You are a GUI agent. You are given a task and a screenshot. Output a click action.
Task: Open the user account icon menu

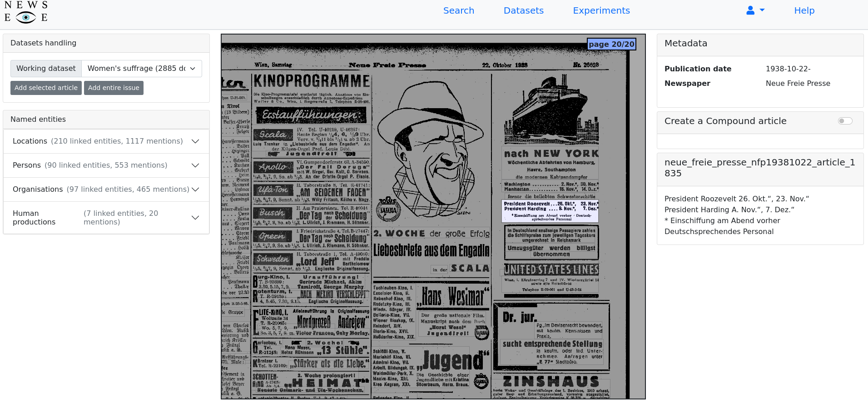point(755,10)
